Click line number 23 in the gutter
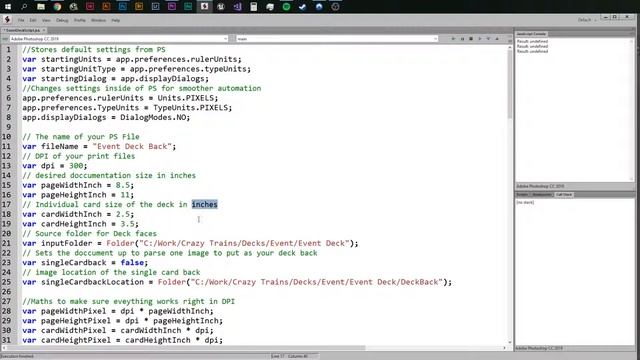The width and height of the screenshot is (640, 360). coord(7,262)
